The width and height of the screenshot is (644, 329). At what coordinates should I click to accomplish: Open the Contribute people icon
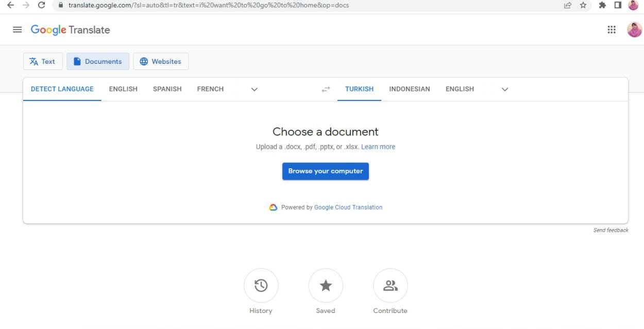tap(391, 285)
